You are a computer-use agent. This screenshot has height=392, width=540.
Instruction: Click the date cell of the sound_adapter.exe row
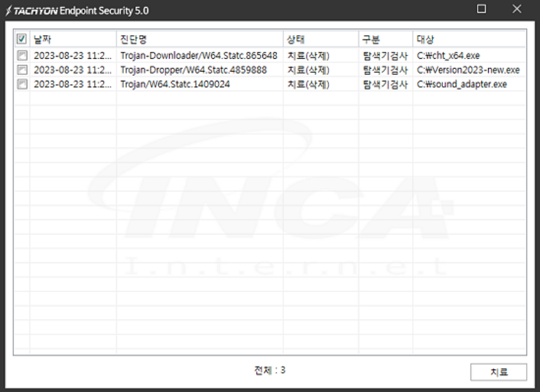[73, 84]
